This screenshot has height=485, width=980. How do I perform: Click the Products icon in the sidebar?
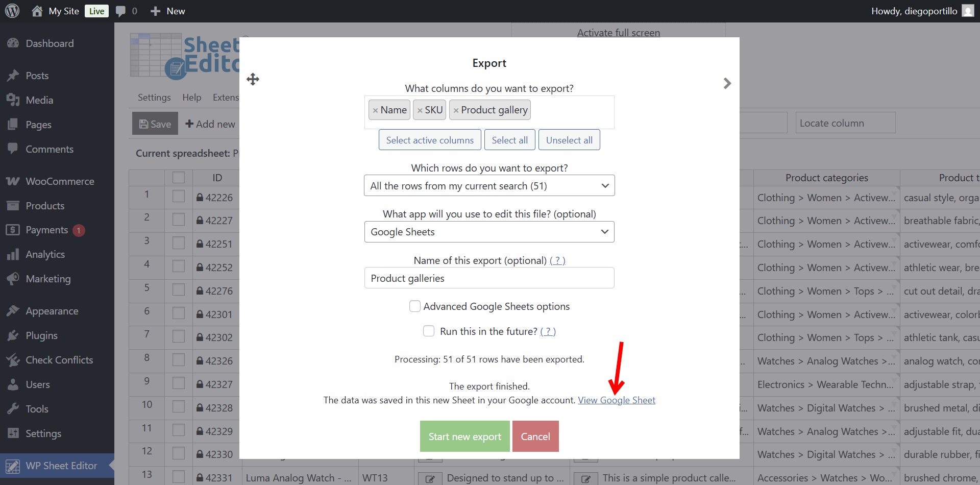[x=12, y=206]
